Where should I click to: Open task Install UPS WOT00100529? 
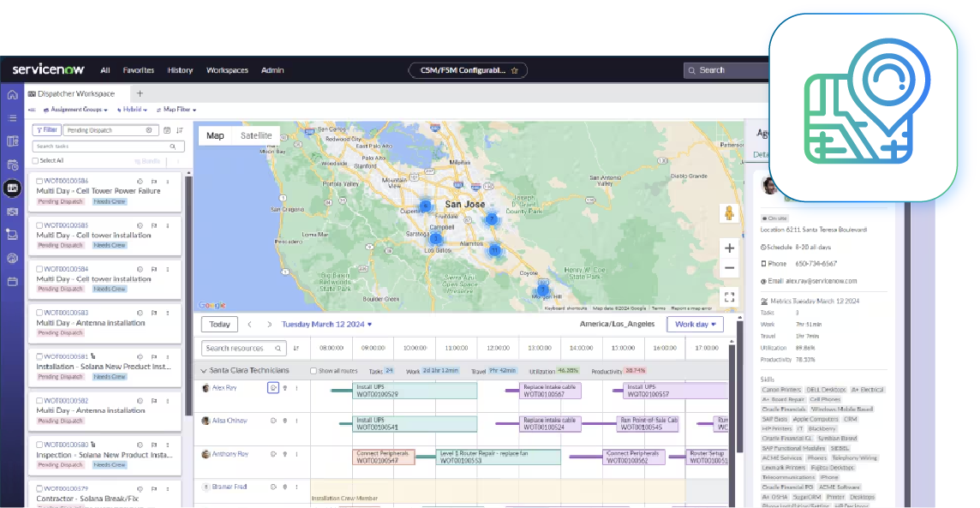point(415,391)
